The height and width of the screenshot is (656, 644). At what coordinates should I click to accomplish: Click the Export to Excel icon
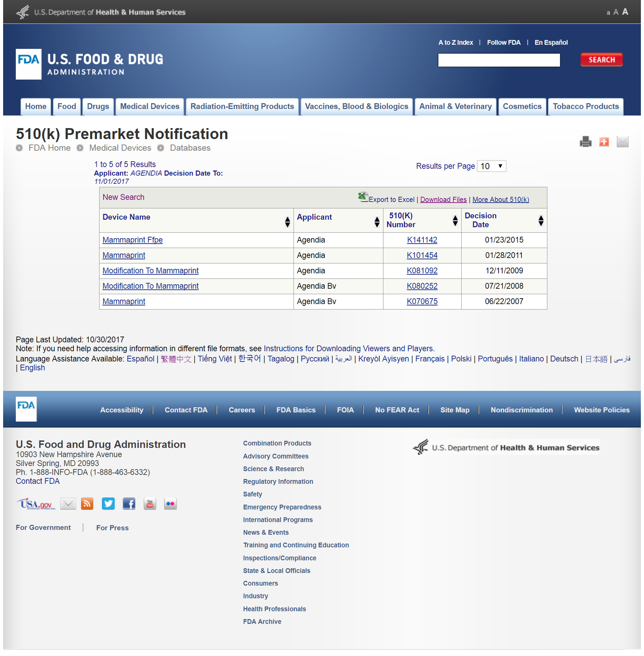pos(363,197)
